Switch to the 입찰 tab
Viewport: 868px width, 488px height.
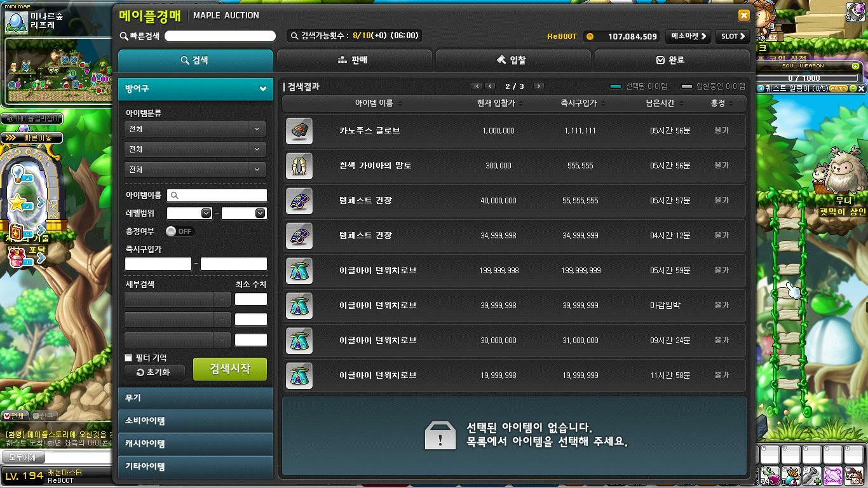click(x=513, y=60)
